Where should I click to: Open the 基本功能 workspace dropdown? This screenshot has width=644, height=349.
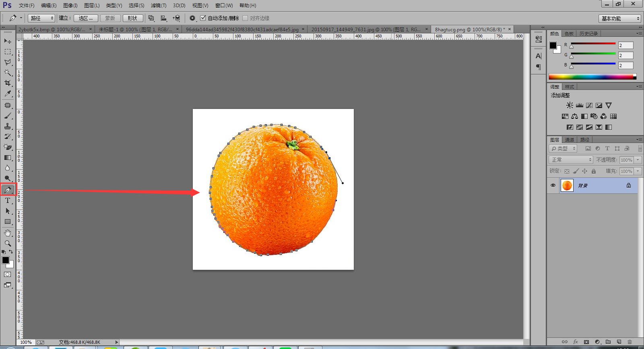tap(619, 18)
